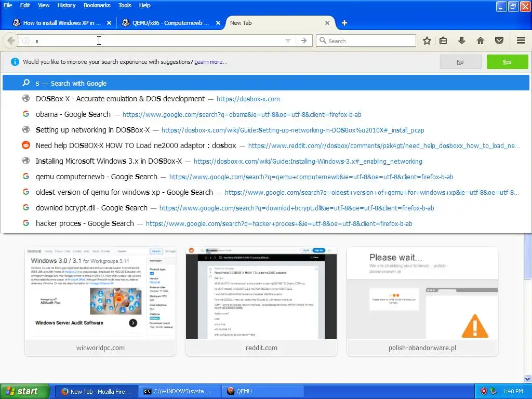Open the Windows Start button
The height and width of the screenshot is (399, 532).
click(x=24, y=391)
